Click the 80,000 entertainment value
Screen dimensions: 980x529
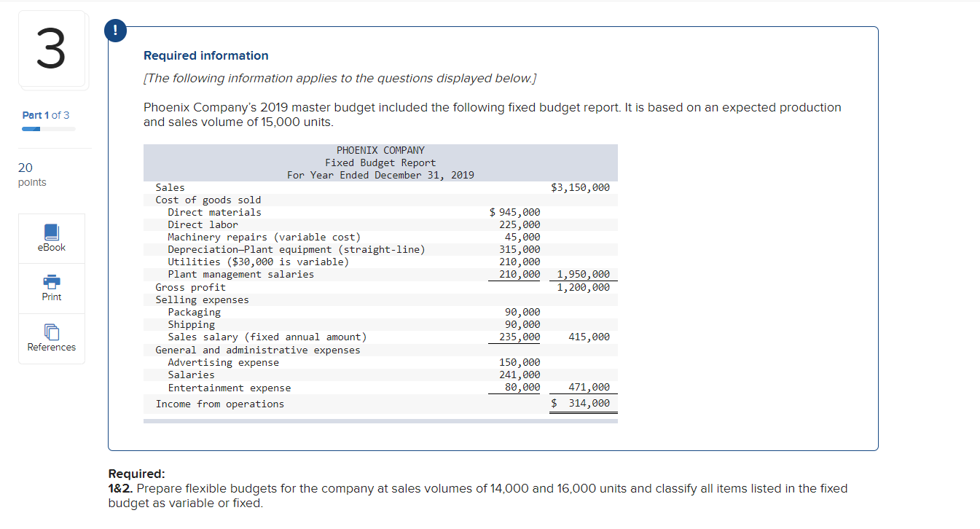coord(523,388)
